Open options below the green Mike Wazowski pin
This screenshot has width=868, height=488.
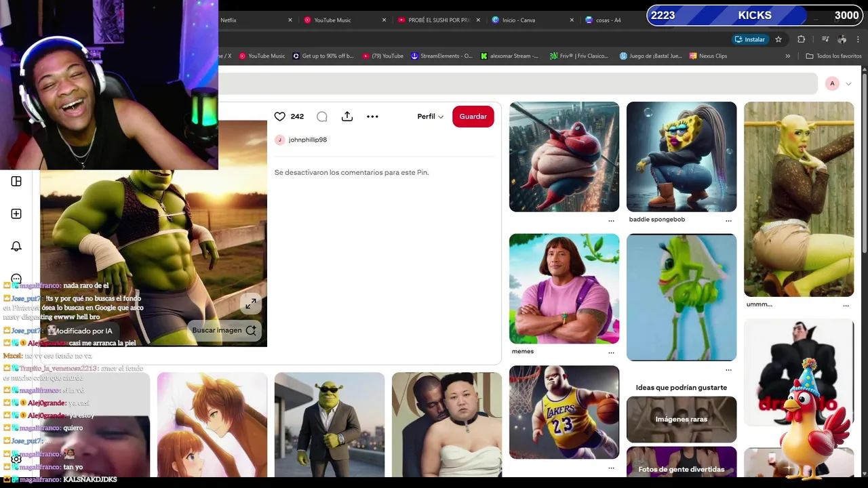point(728,369)
